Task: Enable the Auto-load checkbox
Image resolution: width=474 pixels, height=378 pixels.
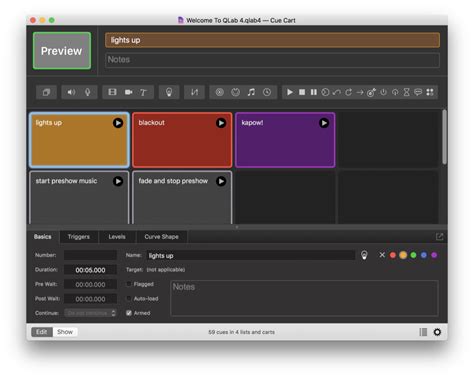Action: coord(129,299)
